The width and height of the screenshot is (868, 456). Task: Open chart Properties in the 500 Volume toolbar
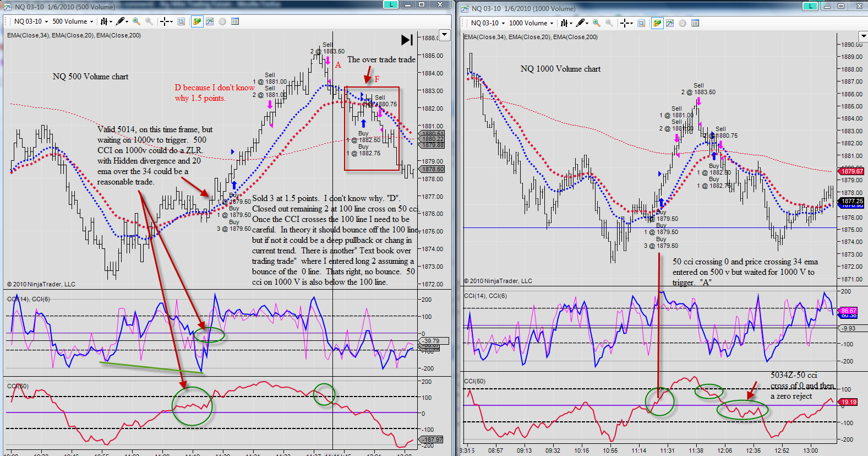click(x=235, y=21)
